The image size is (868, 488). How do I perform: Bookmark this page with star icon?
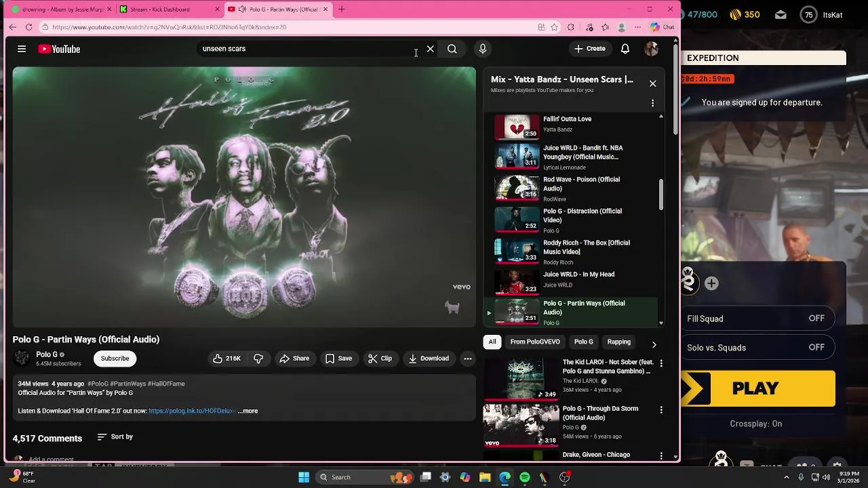click(554, 27)
